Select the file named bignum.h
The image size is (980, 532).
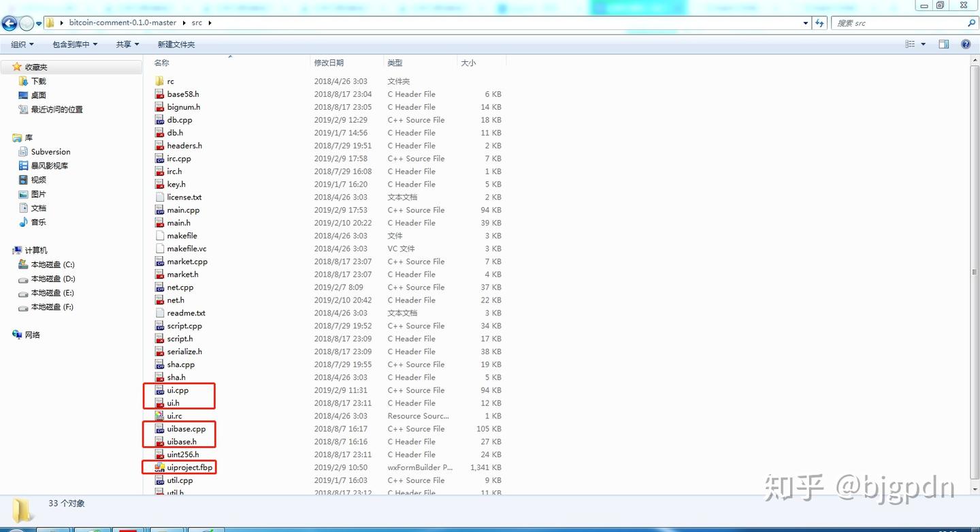(x=184, y=107)
